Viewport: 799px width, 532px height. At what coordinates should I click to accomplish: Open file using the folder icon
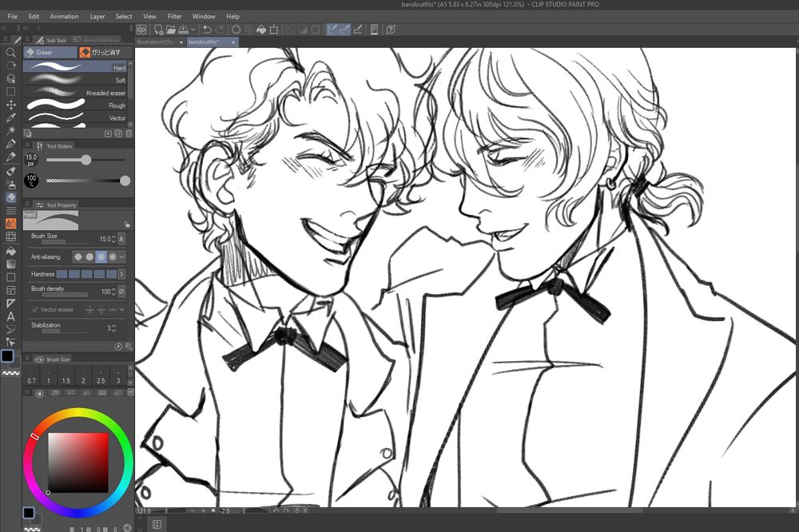(x=171, y=30)
